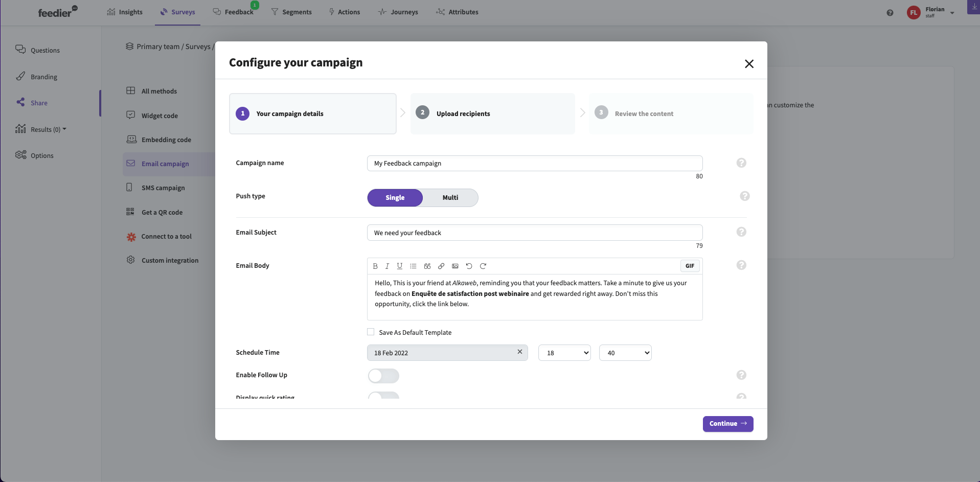Select Connect to a tool option
This screenshot has width=980, height=482.
pos(159,236)
